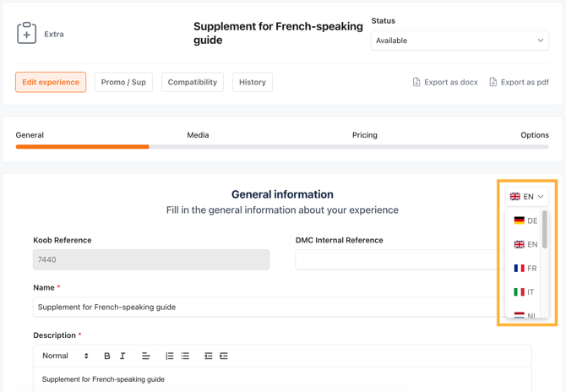Increase indent in description editor
The height and width of the screenshot is (392, 566).
tap(224, 356)
